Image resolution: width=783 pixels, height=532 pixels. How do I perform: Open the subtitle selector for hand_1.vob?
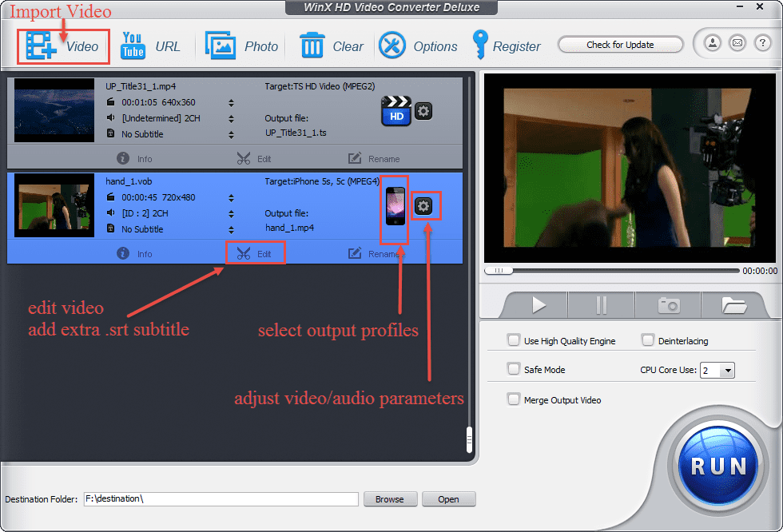231,229
